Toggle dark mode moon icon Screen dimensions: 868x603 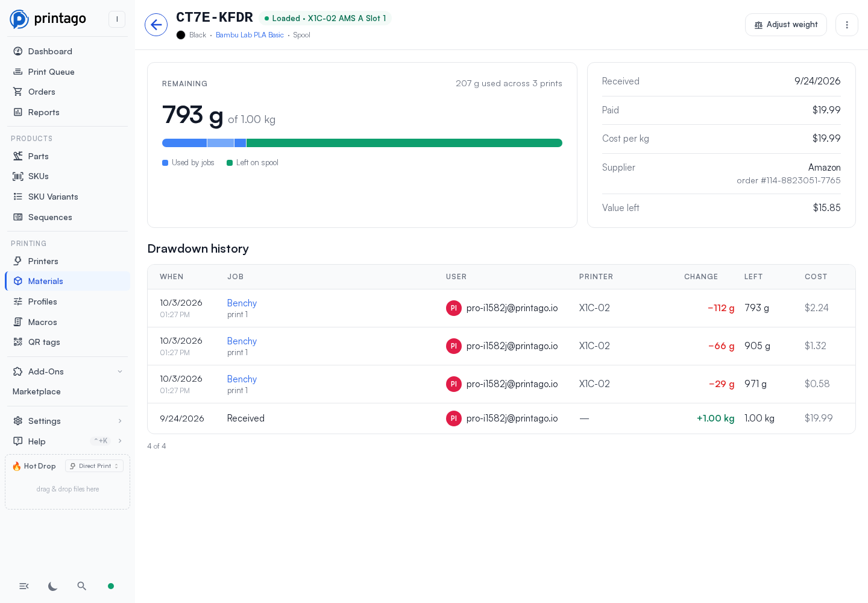(53, 586)
